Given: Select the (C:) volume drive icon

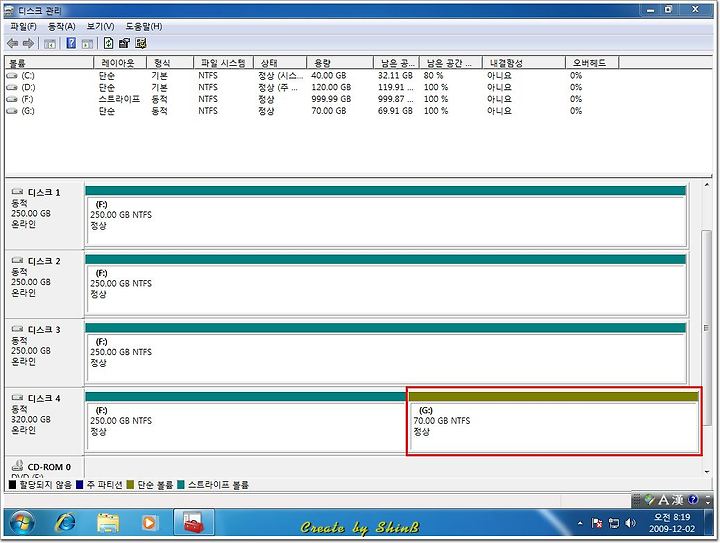Looking at the screenshot, I should click(12, 76).
